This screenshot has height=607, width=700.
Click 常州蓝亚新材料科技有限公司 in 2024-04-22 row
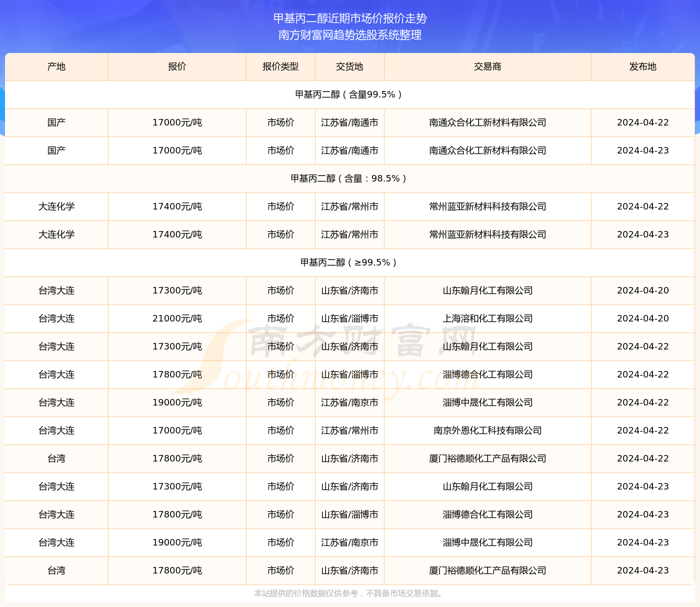(487, 206)
